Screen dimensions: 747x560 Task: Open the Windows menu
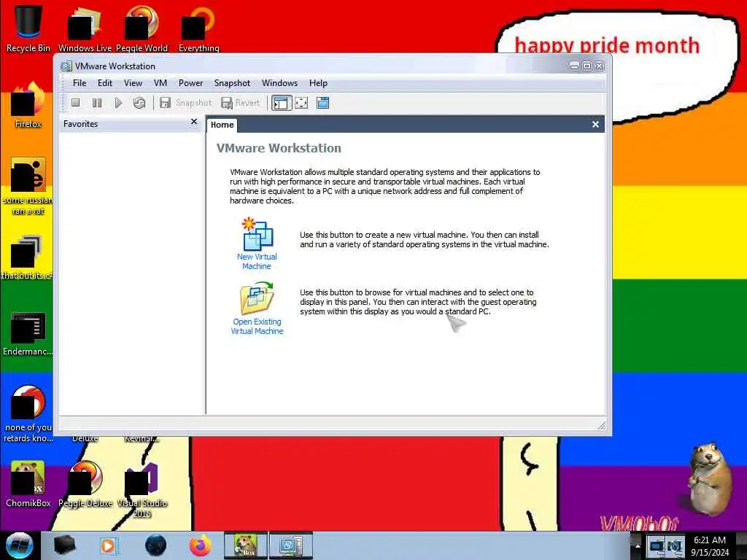click(279, 83)
